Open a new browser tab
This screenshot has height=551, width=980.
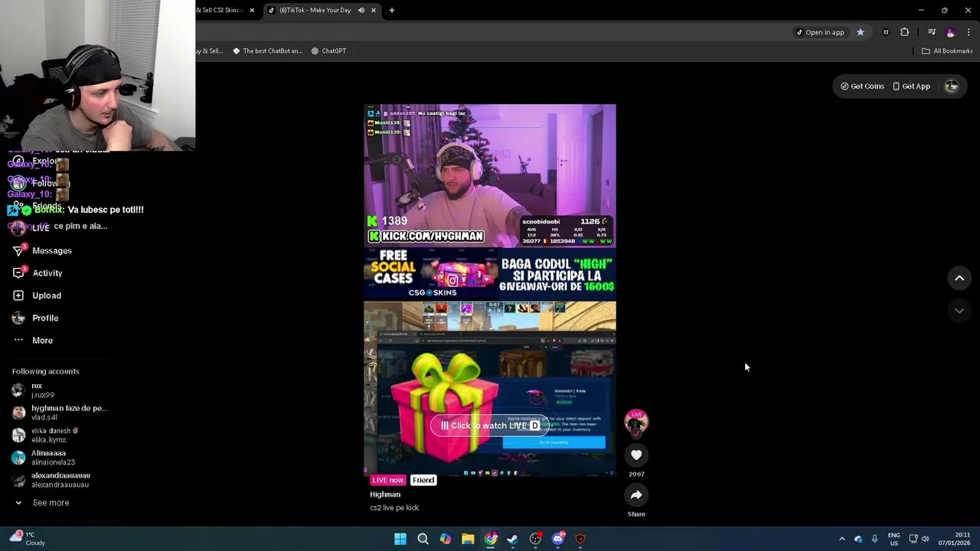coord(392,11)
